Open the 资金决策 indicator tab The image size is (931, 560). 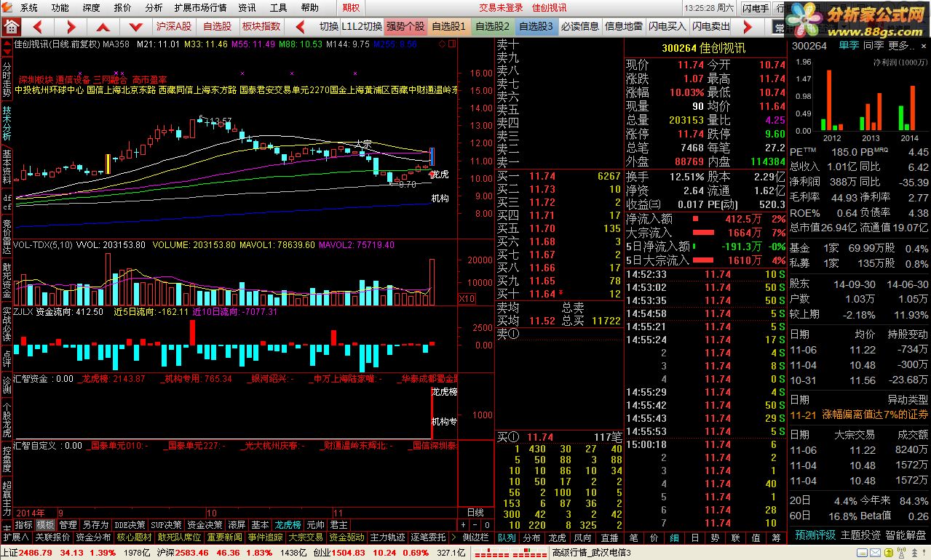point(205,524)
